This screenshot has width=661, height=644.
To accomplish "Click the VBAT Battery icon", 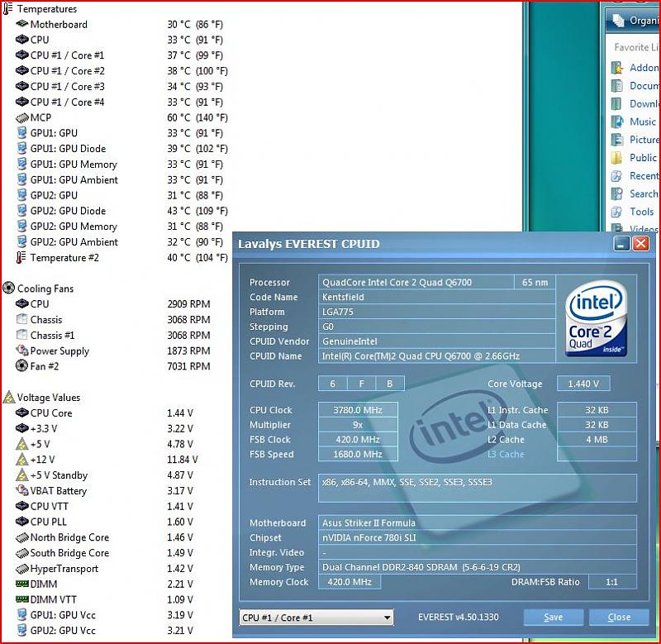I will point(22,490).
